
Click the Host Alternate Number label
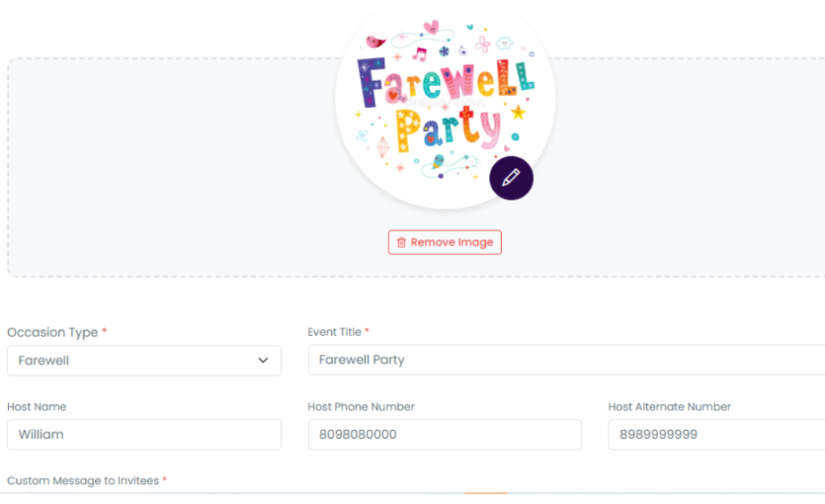pyautogui.click(x=670, y=407)
